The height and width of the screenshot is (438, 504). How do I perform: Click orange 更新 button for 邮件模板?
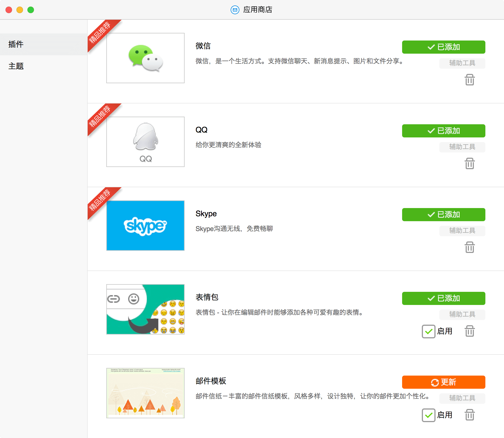point(443,382)
